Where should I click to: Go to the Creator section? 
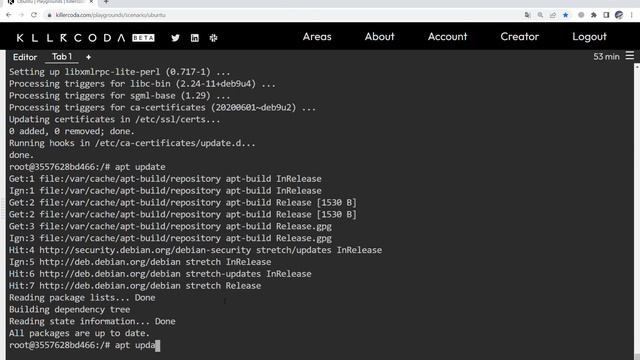click(520, 37)
